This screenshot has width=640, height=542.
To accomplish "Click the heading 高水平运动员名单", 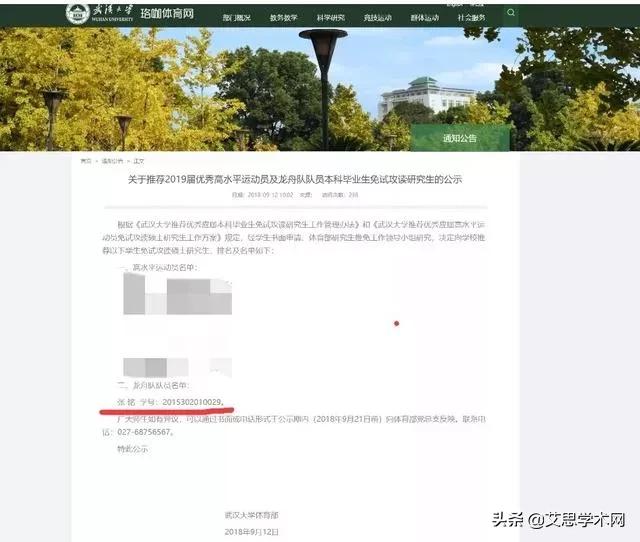I will 165,268.
